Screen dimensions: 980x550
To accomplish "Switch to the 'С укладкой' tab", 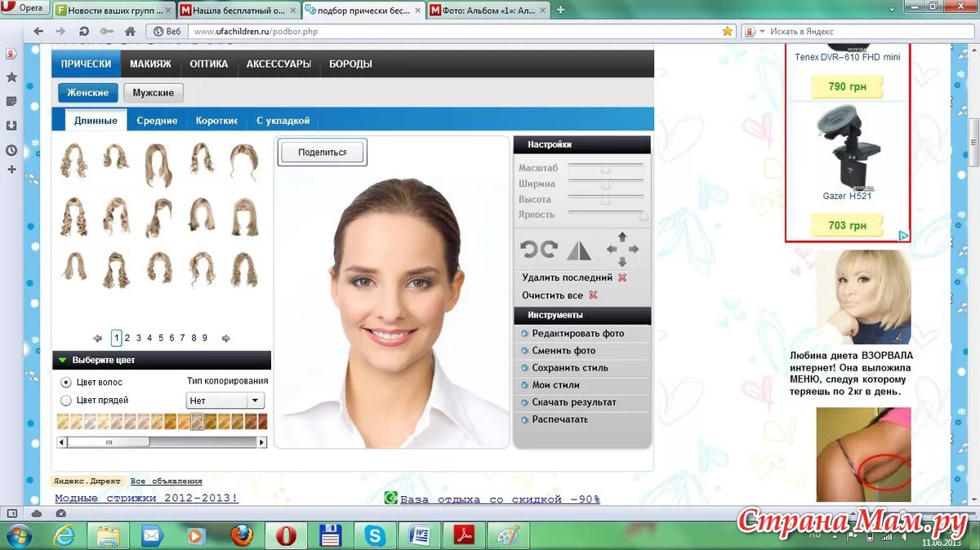I will 283,121.
